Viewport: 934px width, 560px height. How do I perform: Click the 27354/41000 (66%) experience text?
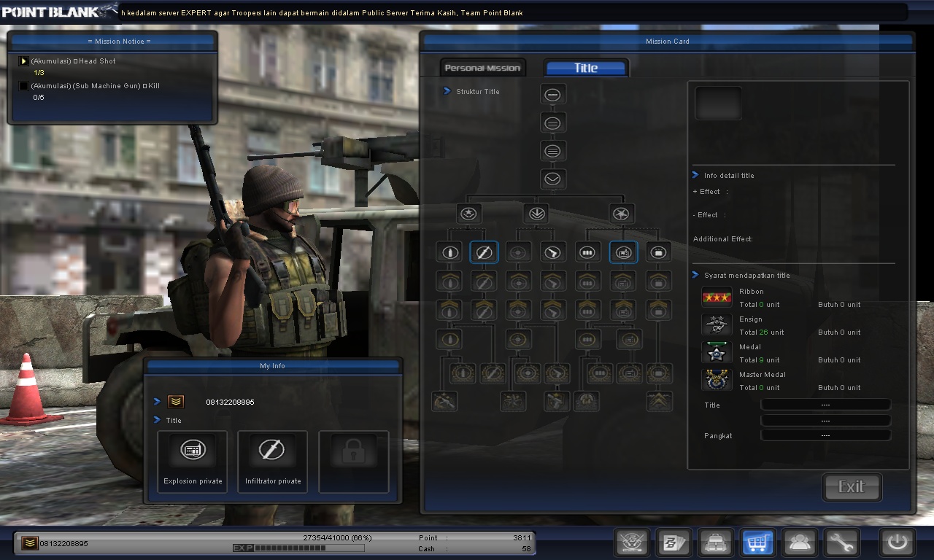click(x=337, y=537)
